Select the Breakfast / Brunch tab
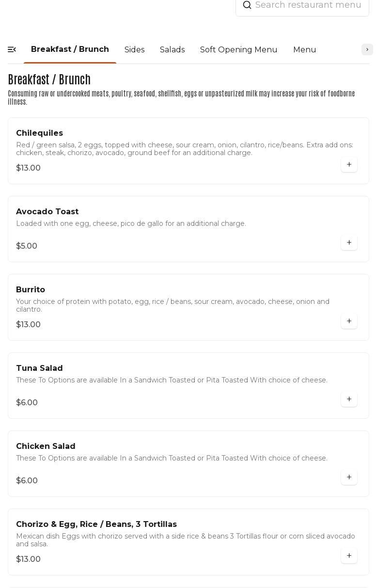This screenshot has width=377, height=588. 70,49
